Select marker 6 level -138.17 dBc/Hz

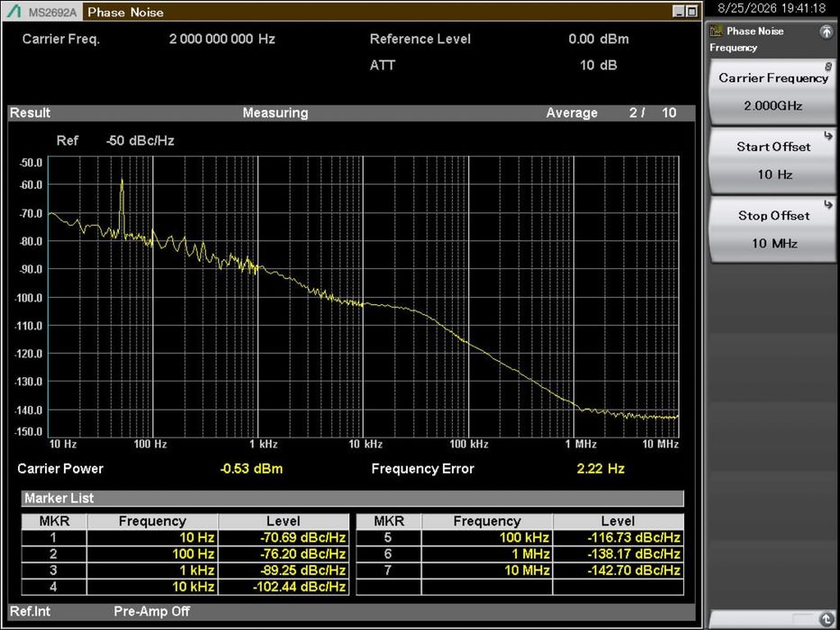click(619, 553)
